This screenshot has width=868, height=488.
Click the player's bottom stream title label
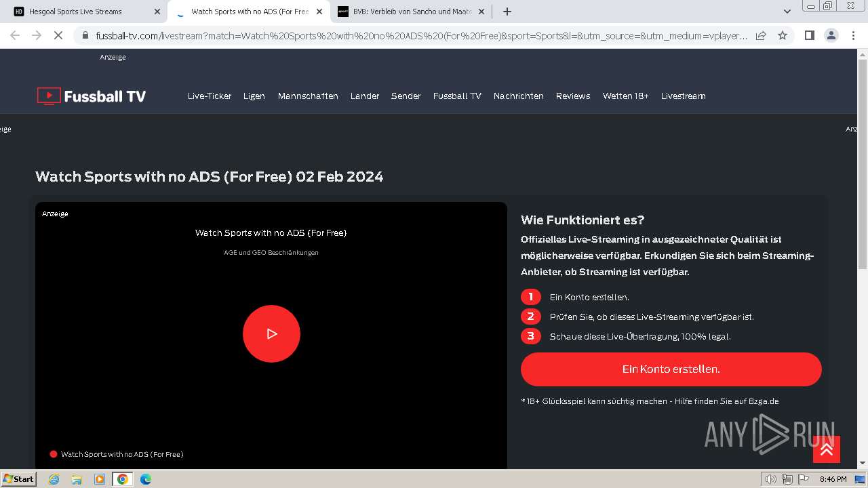coord(122,454)
